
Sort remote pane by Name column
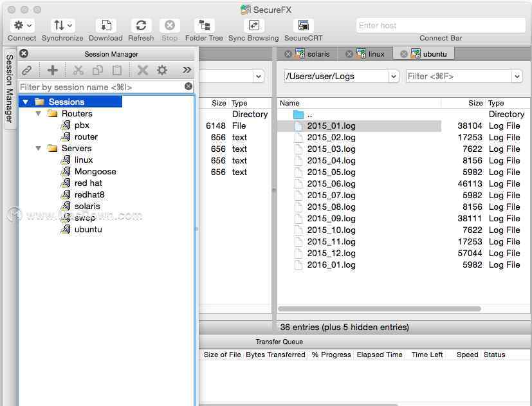pos(360,103)
